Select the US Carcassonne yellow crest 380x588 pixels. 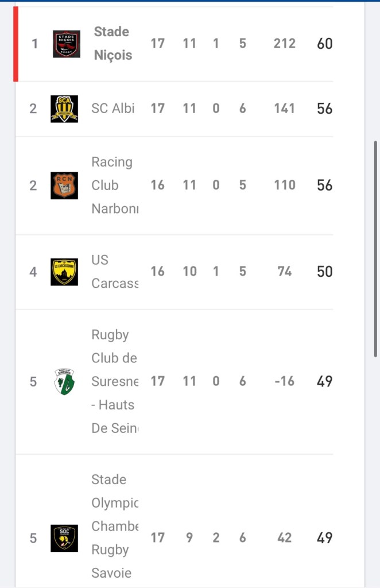tap(64, 272)
